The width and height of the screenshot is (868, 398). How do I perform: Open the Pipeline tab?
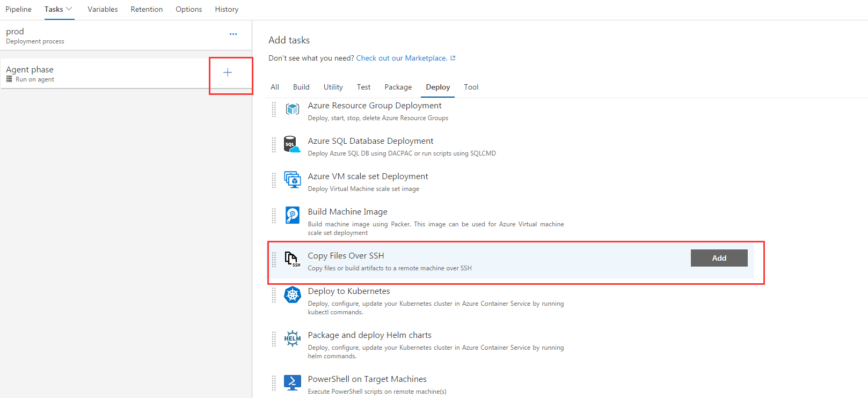point(19,9)
